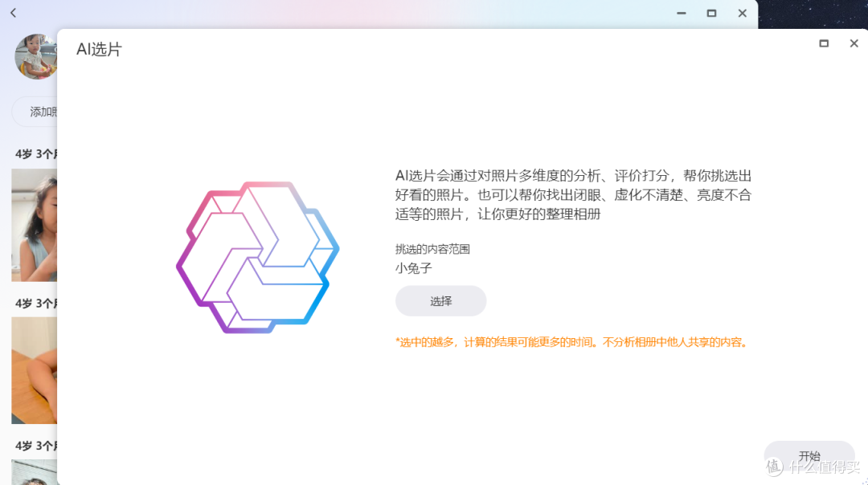Close the AI选片 dialog
This screenshot has height=485, width=868.
pyautogui.click(x=854, y=43)
